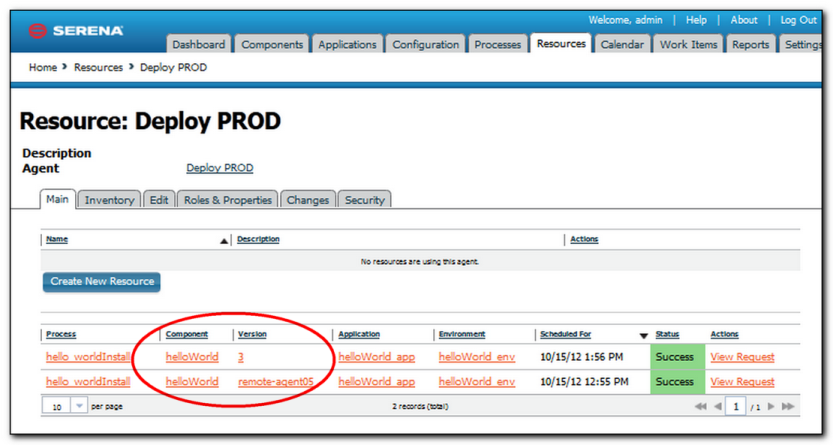The width and height of the screenshot is (833, 445).
Task: Click the page number input field
Action: (x=736, y=407)
